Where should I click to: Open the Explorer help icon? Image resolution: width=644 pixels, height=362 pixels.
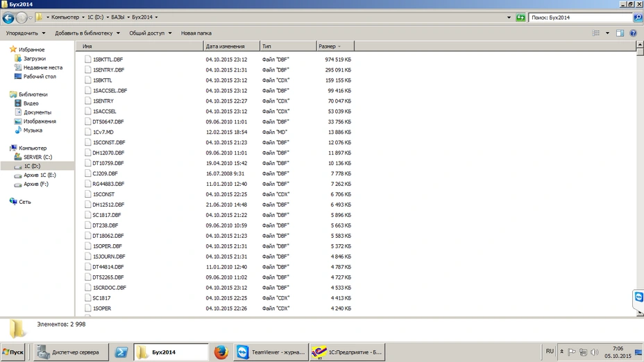[x=636, y=33]
